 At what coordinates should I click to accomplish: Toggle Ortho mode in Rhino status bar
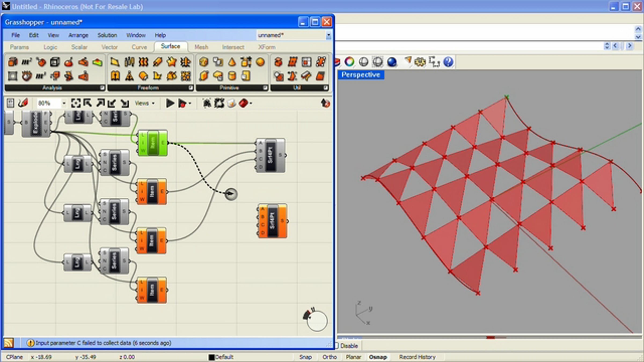330,357
